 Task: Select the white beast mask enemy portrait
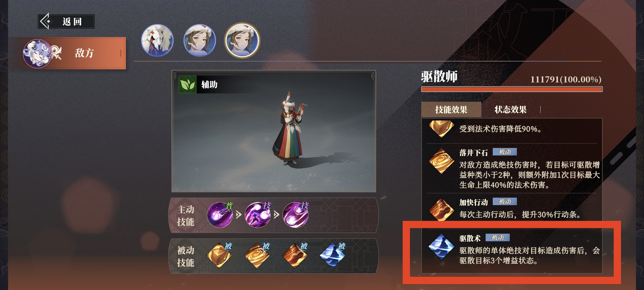coord(157,40)
